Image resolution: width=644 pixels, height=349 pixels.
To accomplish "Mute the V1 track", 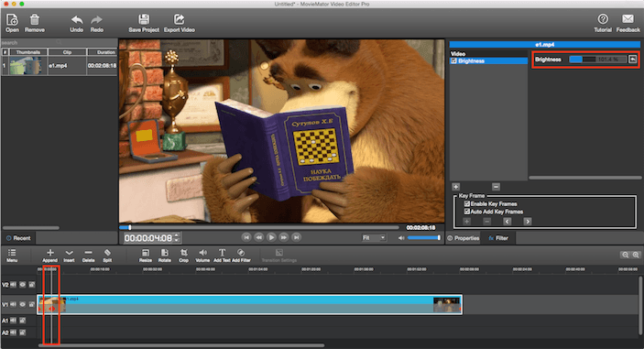I will 13,305.
